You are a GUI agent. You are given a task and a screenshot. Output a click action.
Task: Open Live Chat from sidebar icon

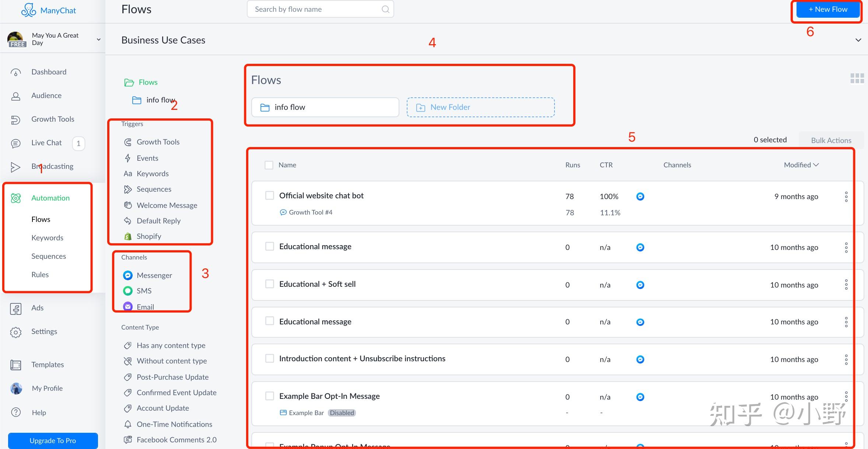tap(15, 143)
